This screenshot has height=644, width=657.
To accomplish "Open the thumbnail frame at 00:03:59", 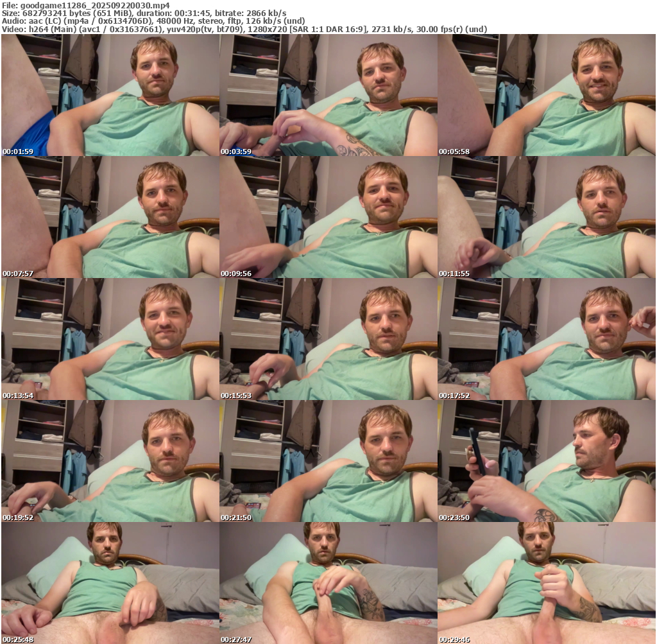I will click(x=328, y=95).
